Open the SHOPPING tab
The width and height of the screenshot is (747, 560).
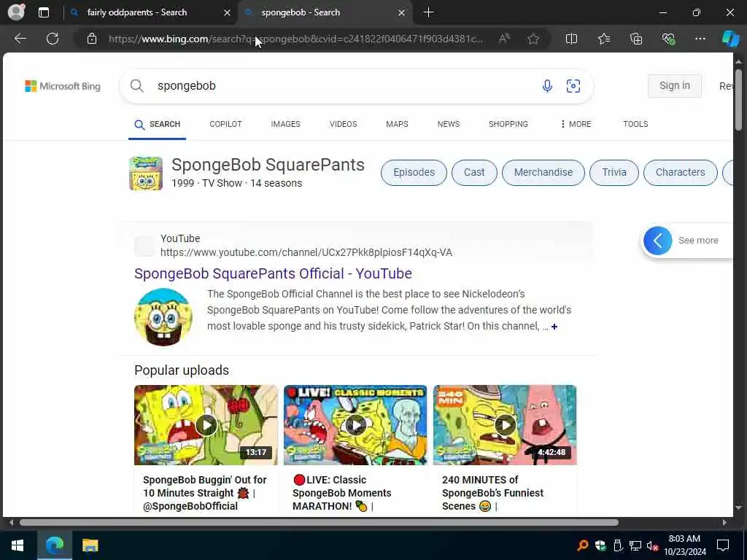[x=508, y=124]
